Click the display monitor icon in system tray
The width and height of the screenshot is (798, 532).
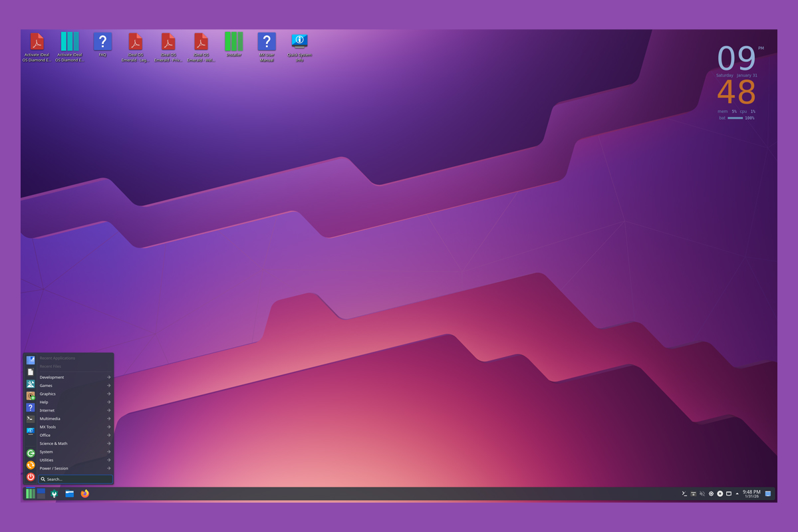tap(728, 493)
